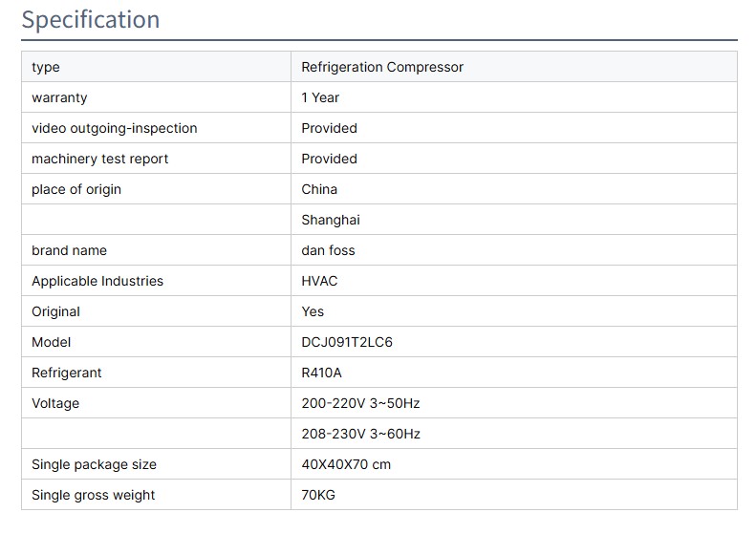Click the warranty label cell
The height and width of the screenshot is (534, 756).
click(59, 97)
